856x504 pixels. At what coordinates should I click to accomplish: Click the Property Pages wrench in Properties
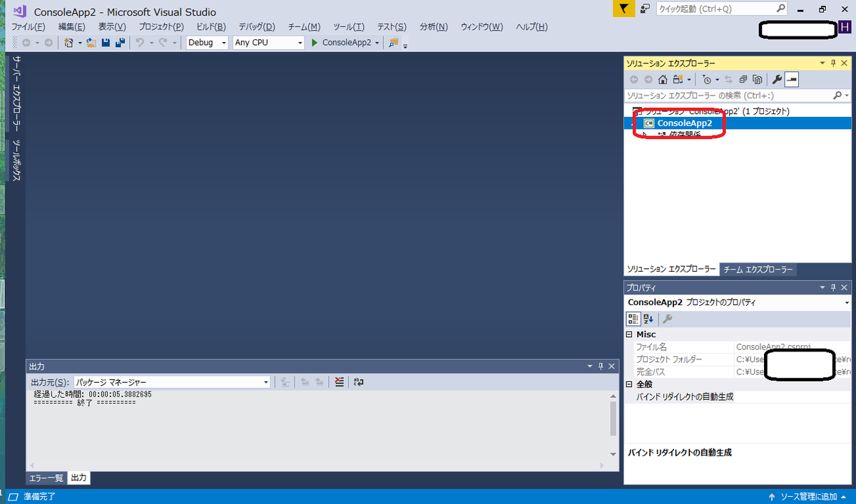pyautogui.click(x=668, y=319)
